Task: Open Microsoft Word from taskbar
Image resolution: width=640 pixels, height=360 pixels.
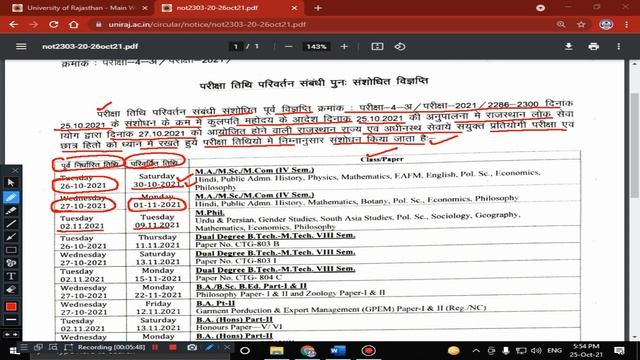Action: (338, 351)
